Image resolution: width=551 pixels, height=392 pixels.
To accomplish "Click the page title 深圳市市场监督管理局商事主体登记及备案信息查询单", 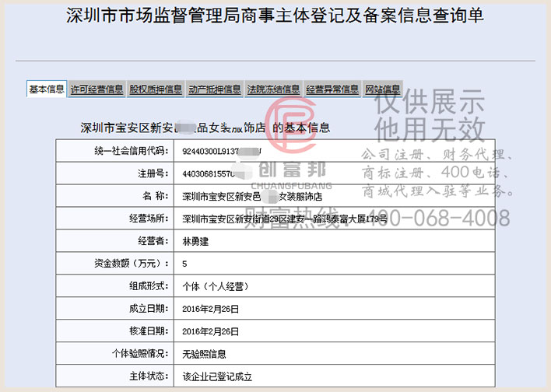I will (275, 15).
